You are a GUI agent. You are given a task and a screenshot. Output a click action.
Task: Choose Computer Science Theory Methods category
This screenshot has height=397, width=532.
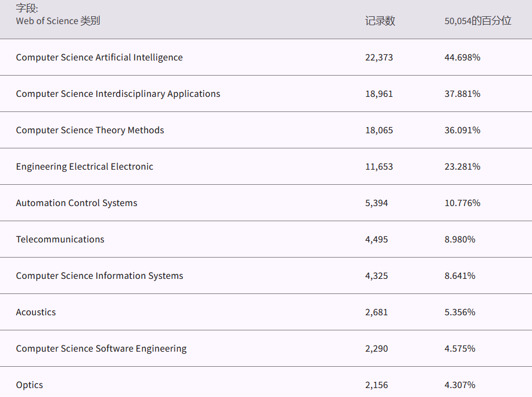point(90,130)
